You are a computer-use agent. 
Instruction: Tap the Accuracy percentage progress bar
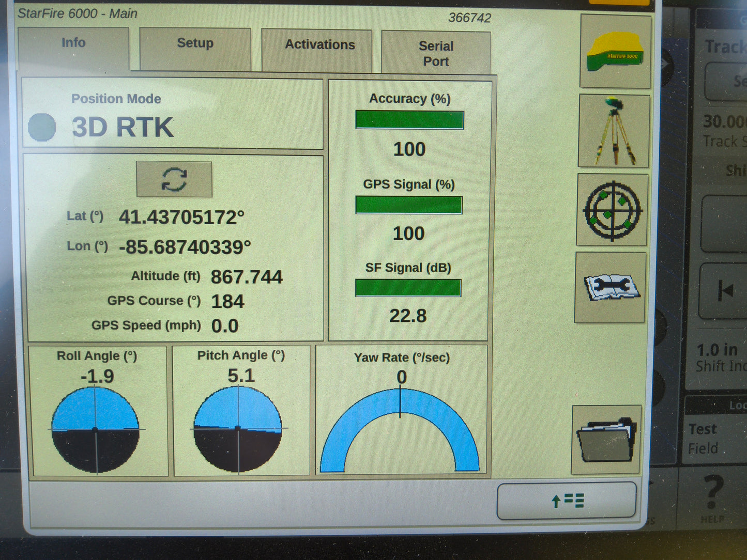409,120
